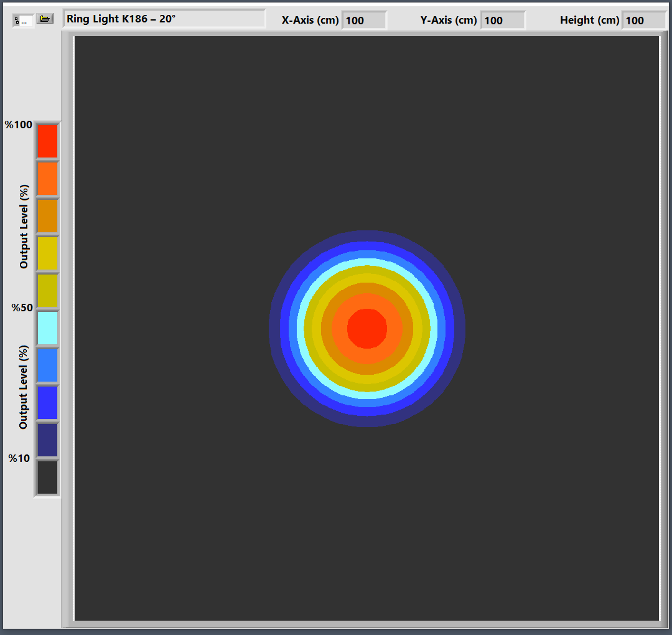Choose the sky blue legend swatch
Viewport: 672px width, 635px height.
[47, 365]
